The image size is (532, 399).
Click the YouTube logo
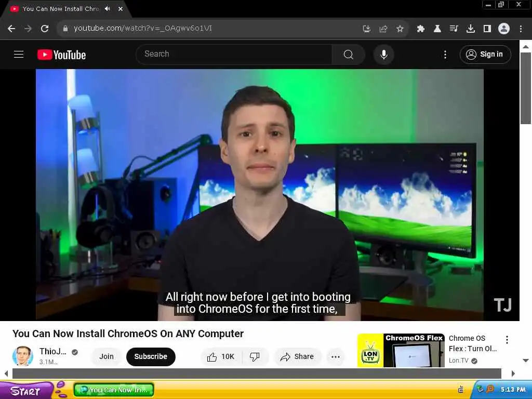click(x=61, y=55)
